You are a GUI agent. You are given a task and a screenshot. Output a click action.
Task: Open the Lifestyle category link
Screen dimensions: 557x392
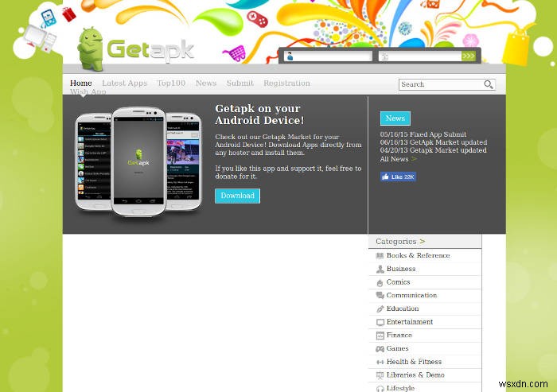(x=400, y=388)
